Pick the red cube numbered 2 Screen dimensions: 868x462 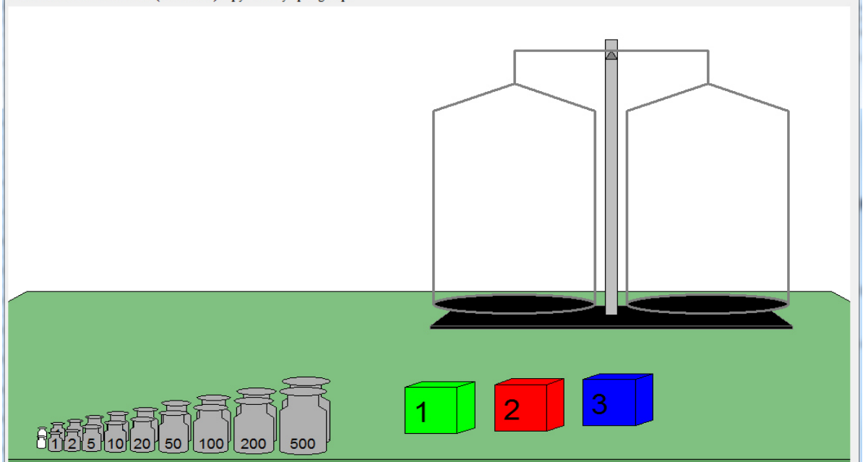tap(529, 405)
